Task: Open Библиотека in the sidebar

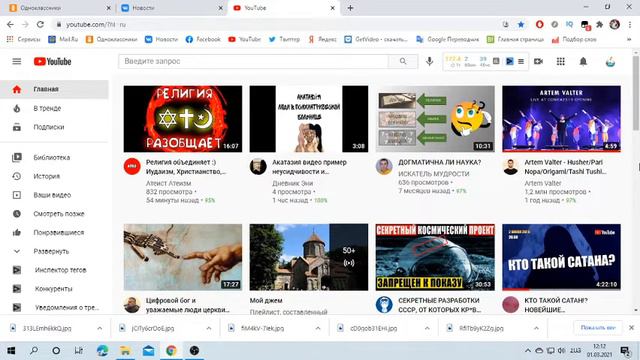Action: tap(54, 158)
